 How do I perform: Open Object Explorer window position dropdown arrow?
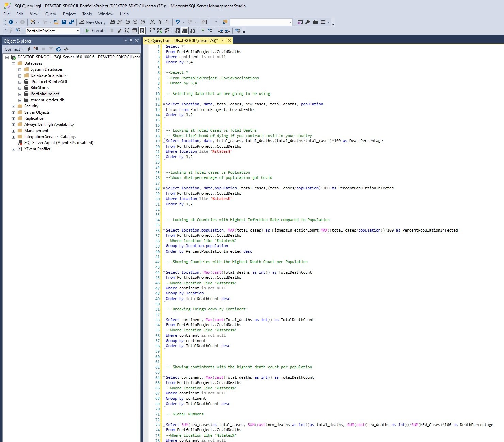click(126, 41)
